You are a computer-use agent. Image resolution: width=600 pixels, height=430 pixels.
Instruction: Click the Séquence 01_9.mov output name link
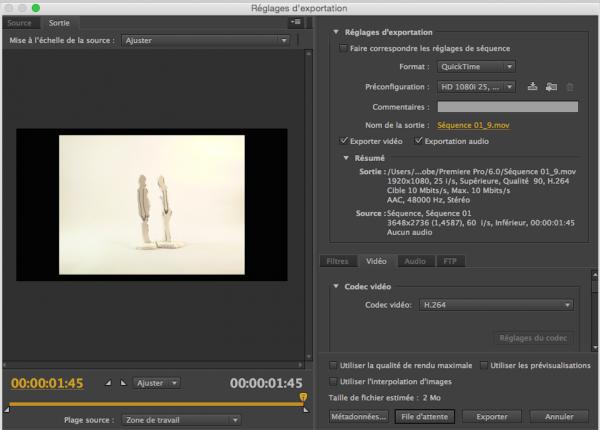tap(473, 125)
